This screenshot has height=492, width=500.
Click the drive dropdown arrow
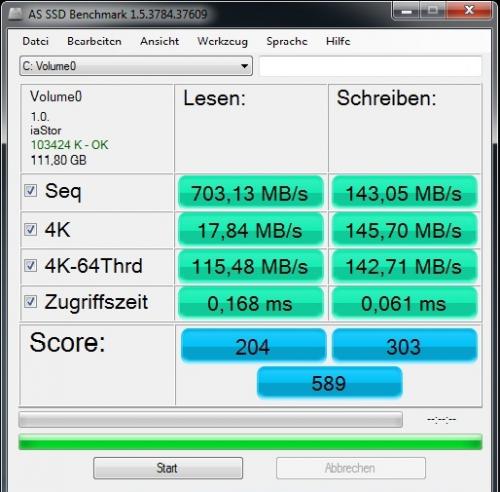(x=244, y=66)
